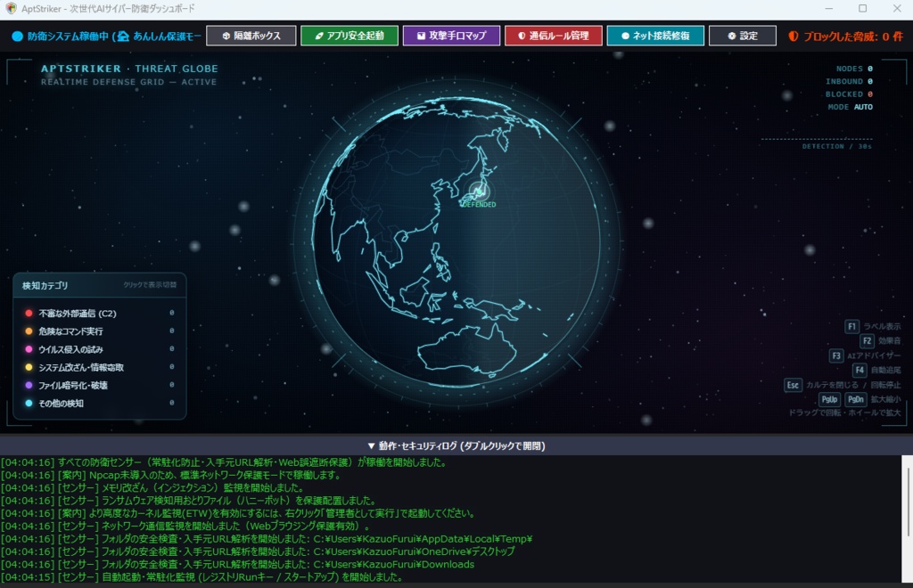Image resolution: width=913 pixels, height=588 pixels.
Task: Click the F3 AIアドバイザー key hint
Action: 865,355
